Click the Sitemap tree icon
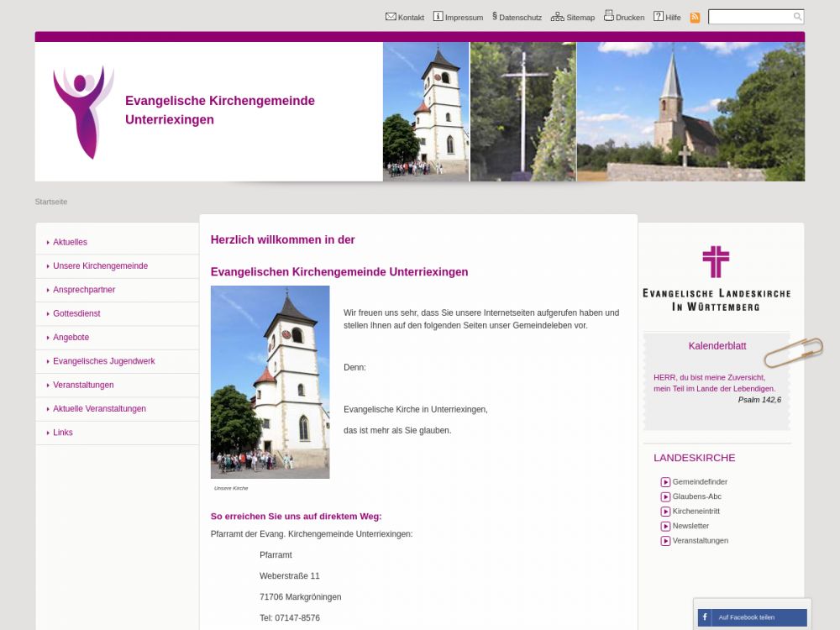 pos(557,17)
